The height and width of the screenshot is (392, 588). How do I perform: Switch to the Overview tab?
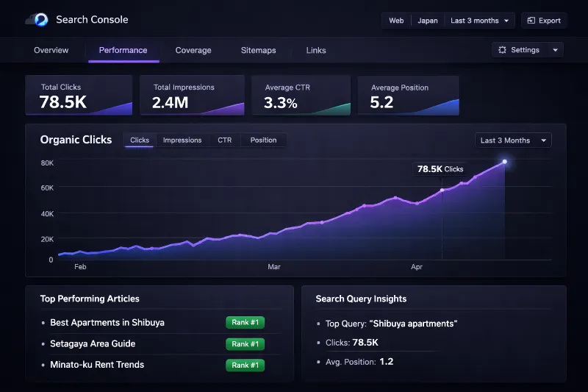click(51, 50)
